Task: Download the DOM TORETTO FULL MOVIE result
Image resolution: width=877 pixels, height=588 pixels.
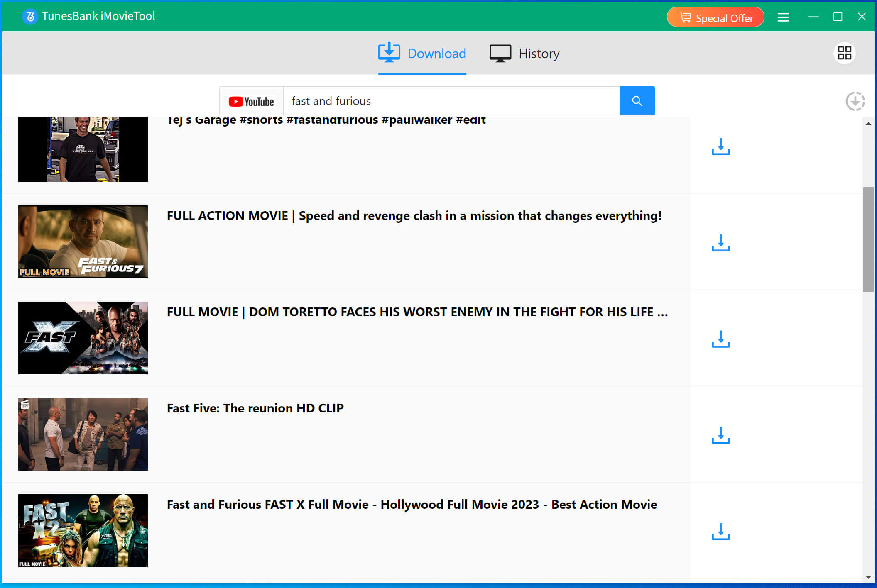Action: point(720,339)
